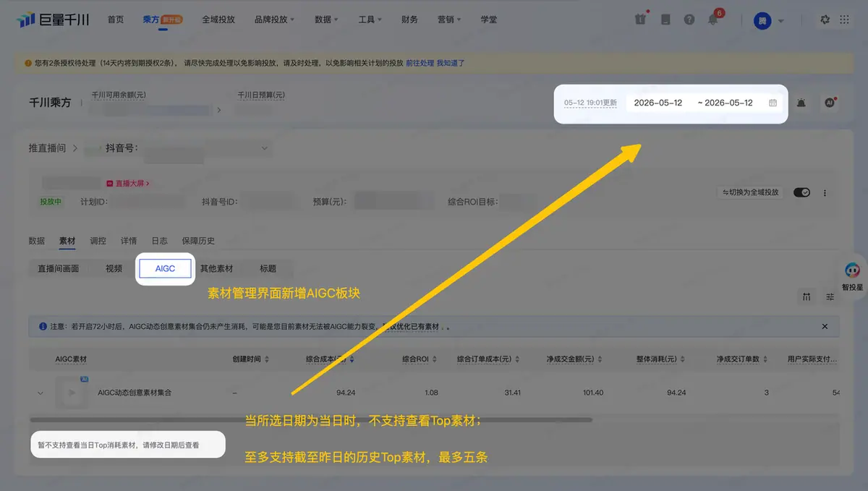Switch to the 日志 tab
The width and height of the screenshot is (868, 491).
159,241
